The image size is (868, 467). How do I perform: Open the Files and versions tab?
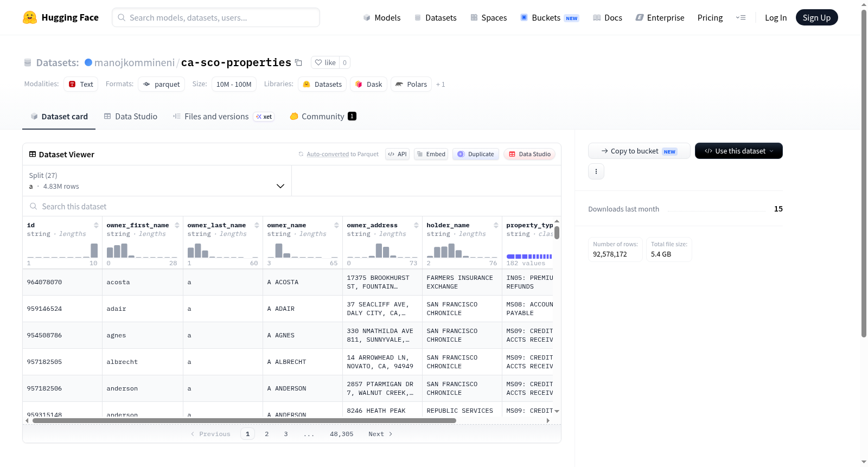coord(224,116)
